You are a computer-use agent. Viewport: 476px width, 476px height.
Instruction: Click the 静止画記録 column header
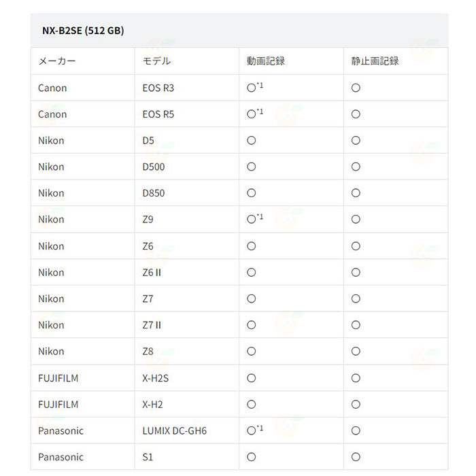[375, 61]
